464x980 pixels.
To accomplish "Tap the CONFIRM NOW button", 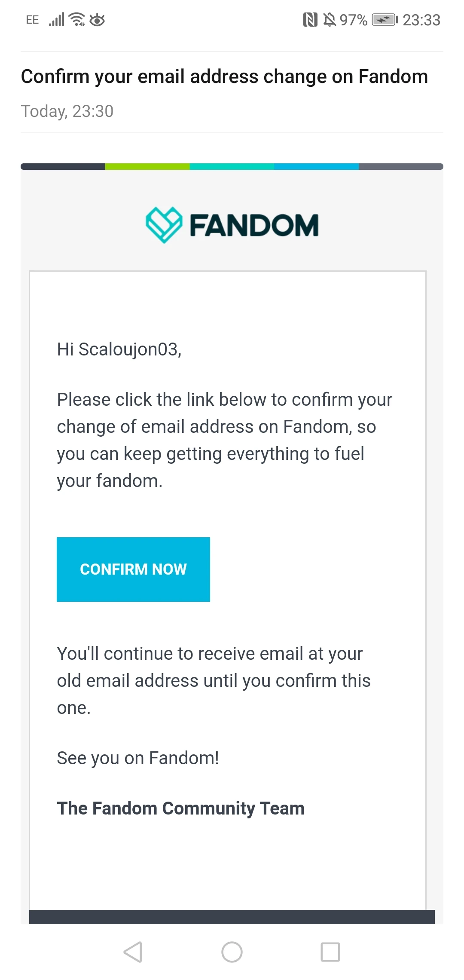I will pos(133,569).
